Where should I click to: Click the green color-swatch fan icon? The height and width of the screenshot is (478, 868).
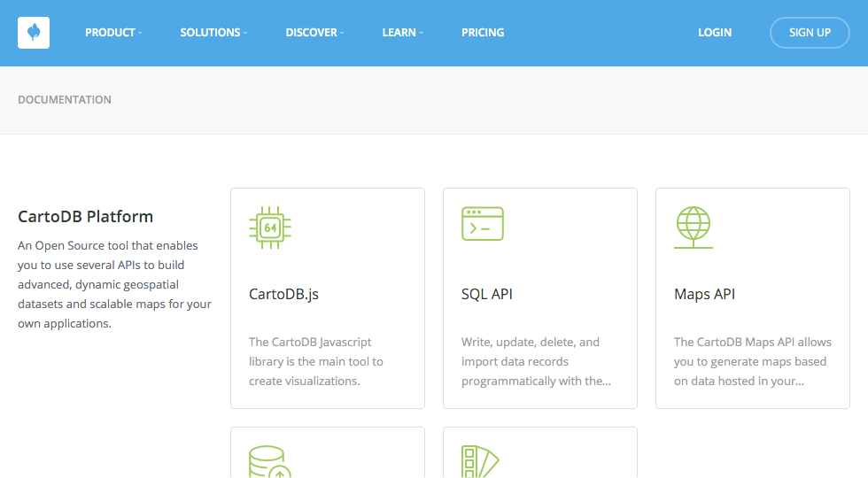[x=480, y=461]
